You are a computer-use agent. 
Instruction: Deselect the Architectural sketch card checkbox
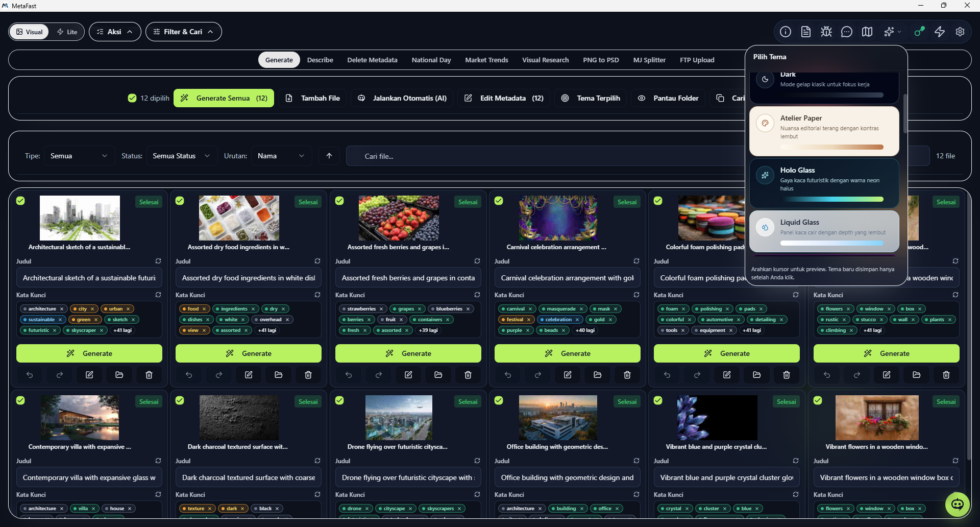(x=20, y=201)
